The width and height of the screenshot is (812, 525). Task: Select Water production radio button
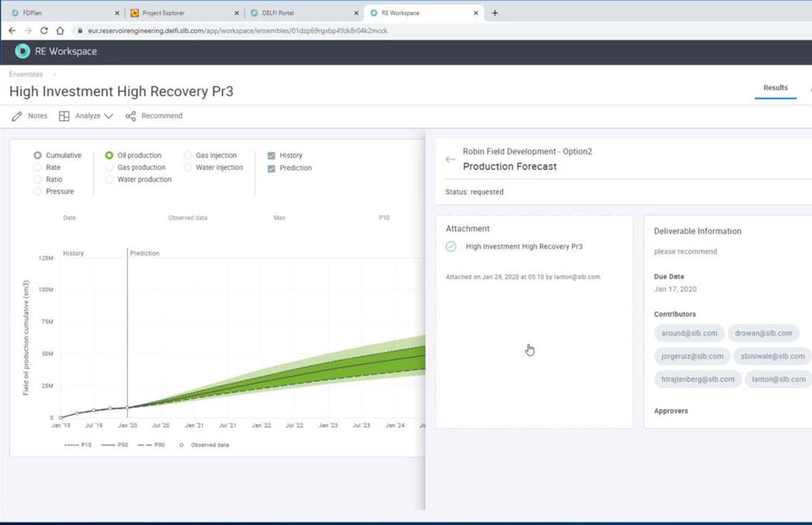pos(109,179)
